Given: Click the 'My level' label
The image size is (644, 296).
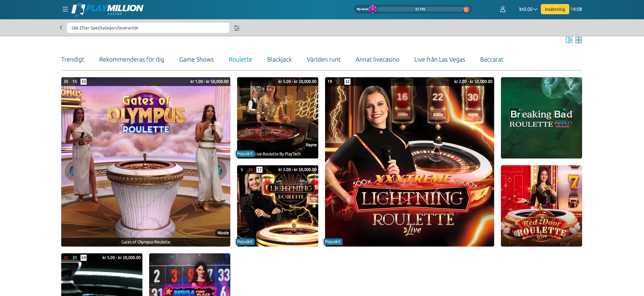Looking at the screenshot, I should [362, 9].
